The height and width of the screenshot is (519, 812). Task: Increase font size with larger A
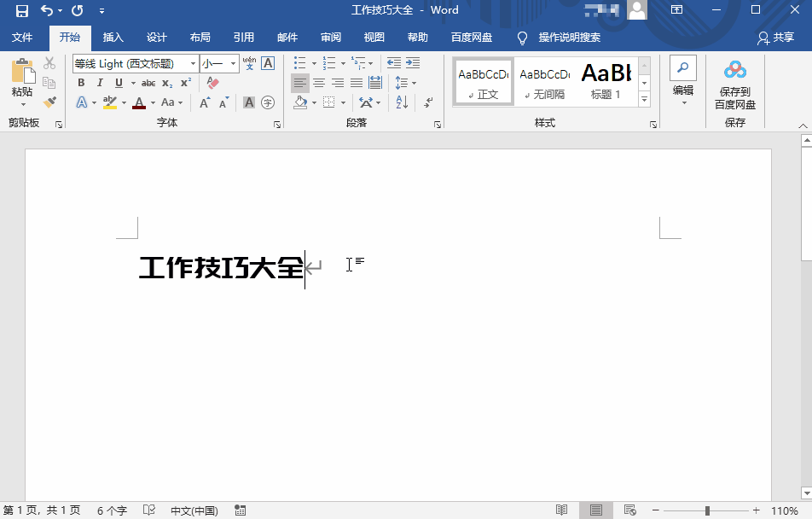point(205,102)
